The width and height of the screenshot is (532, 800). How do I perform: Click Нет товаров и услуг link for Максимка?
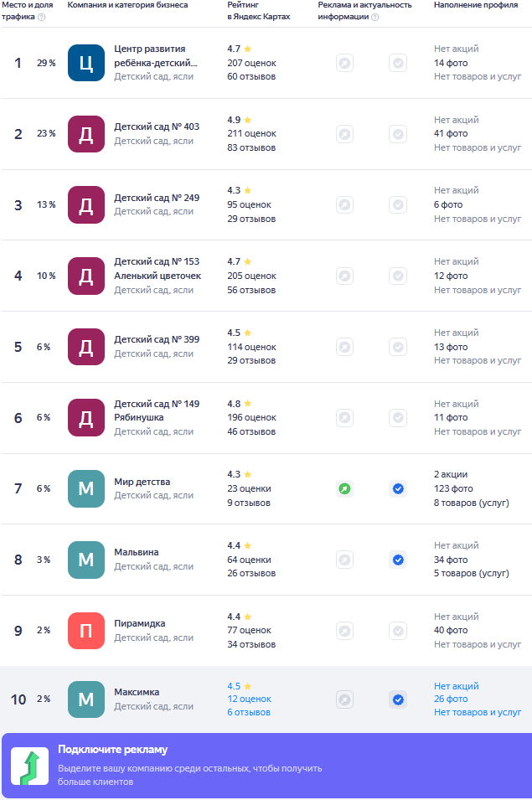pyautogui.click(x=478, y=713)
